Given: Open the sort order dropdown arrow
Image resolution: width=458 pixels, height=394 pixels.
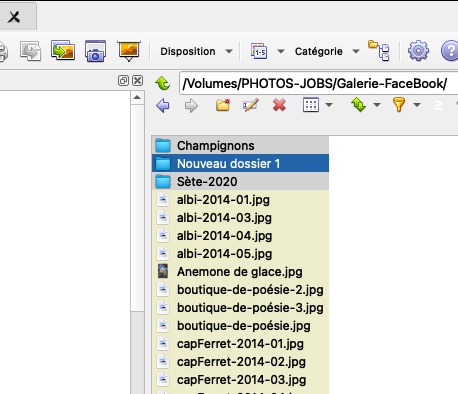Looking at the screenshot, I should pyautogui.click(x=377, y=105).
